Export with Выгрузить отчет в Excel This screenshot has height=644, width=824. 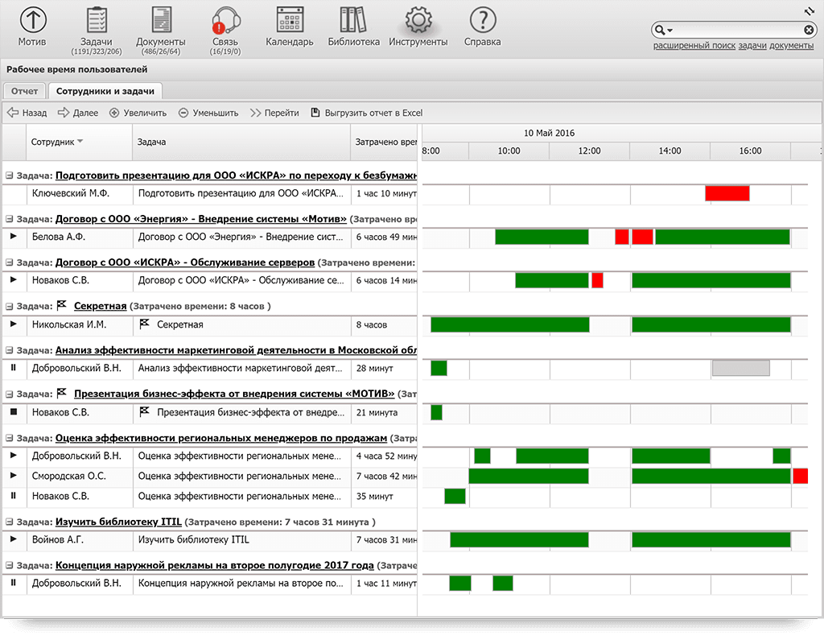367,113
